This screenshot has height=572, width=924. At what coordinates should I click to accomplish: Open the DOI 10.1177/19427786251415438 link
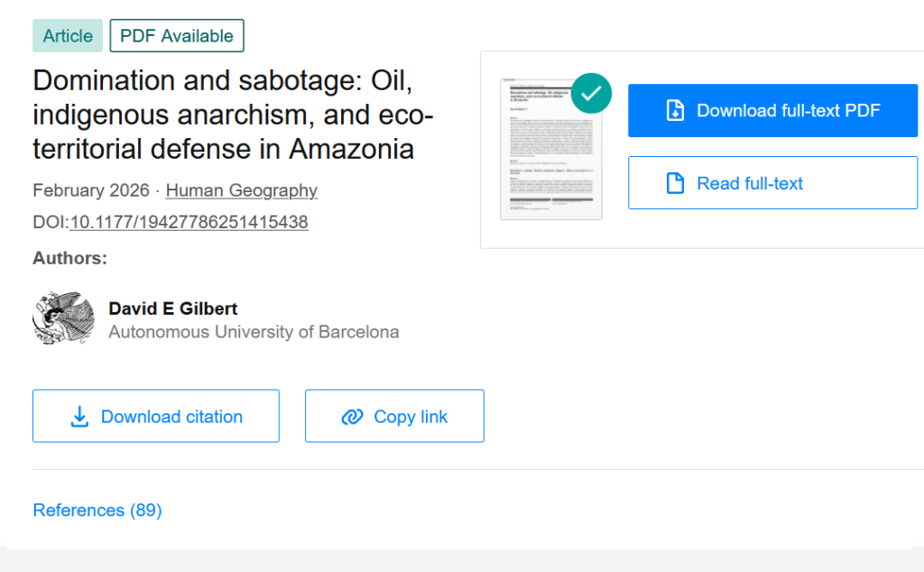click(189, 222)
